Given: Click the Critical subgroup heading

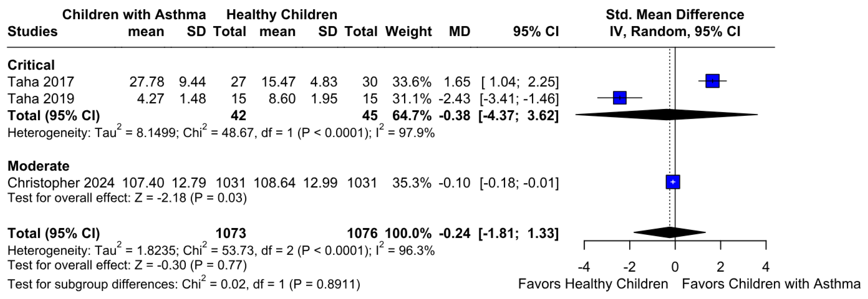Looking at the screenshot, I should tap(31, 65).
